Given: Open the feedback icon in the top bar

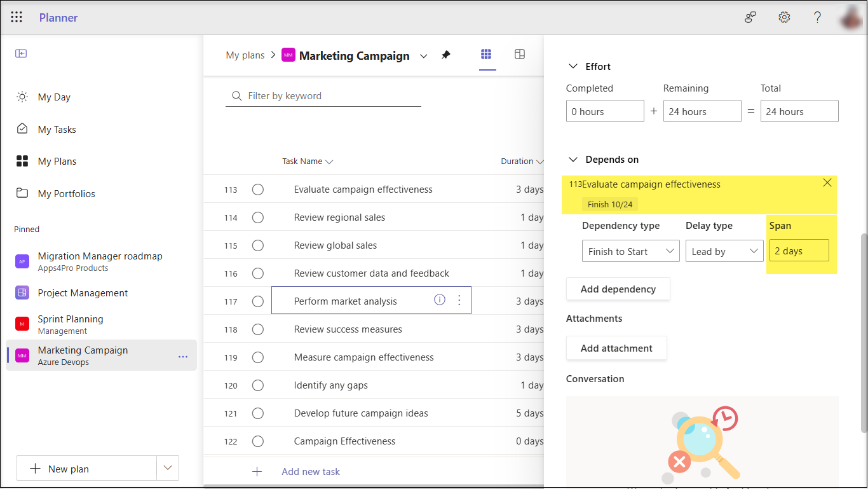Looking at the screenshot, I should pos(750,17).
